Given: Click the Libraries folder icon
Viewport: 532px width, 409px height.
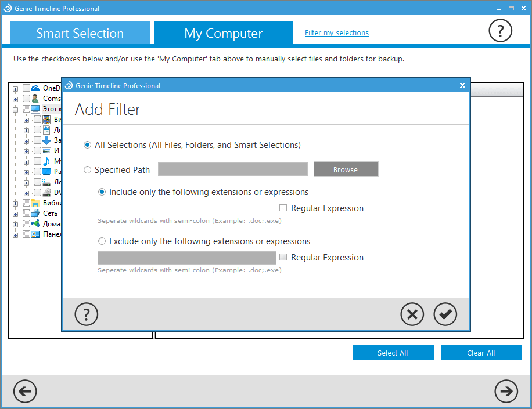Looking at the screenshot, I should pos(35,203).
